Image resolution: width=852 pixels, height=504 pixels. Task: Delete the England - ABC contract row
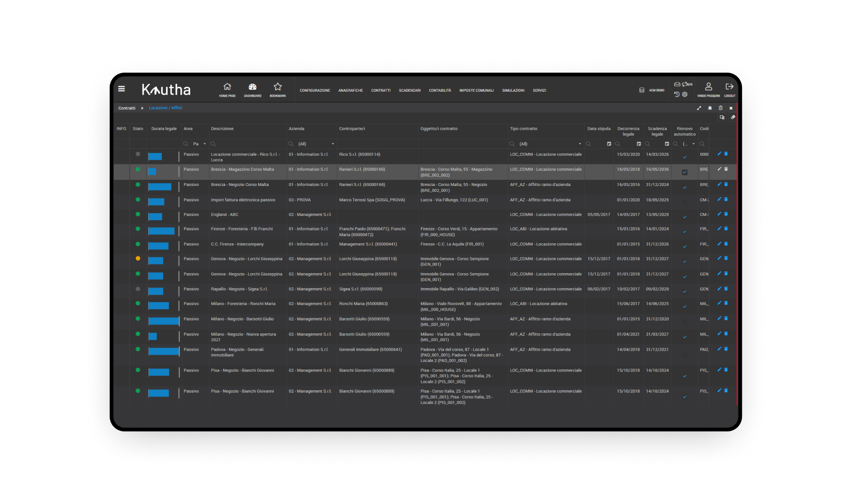(x=726, y=214)
